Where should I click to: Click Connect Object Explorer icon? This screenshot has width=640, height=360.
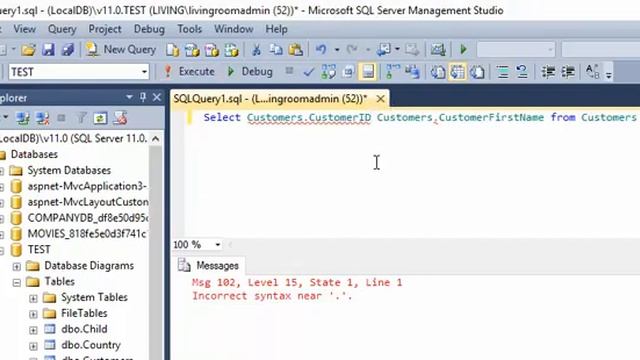(22, 118)
